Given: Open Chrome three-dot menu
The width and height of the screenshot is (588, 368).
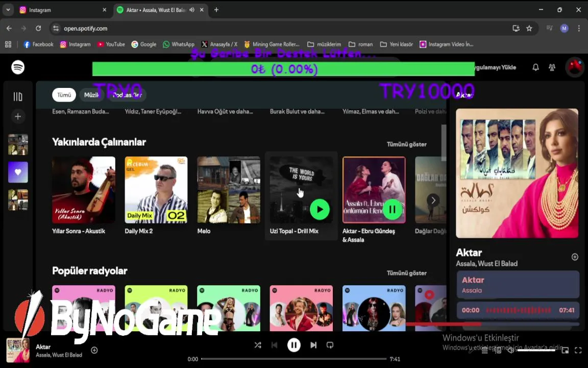Looking at the screenshot, I should point(579,28).
